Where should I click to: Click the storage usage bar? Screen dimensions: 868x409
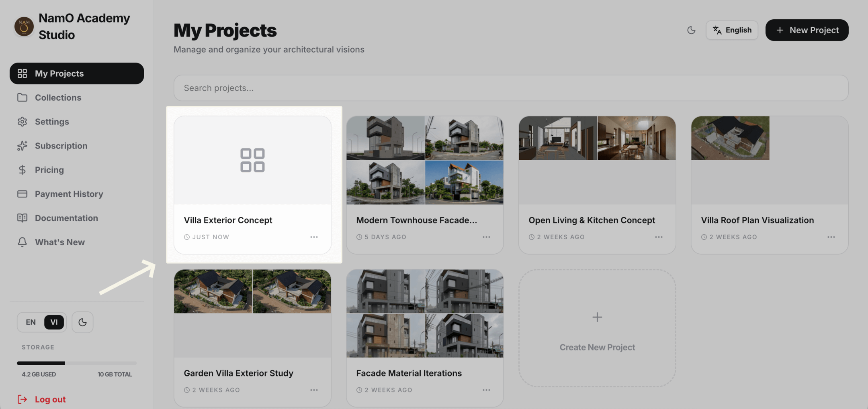76,363
